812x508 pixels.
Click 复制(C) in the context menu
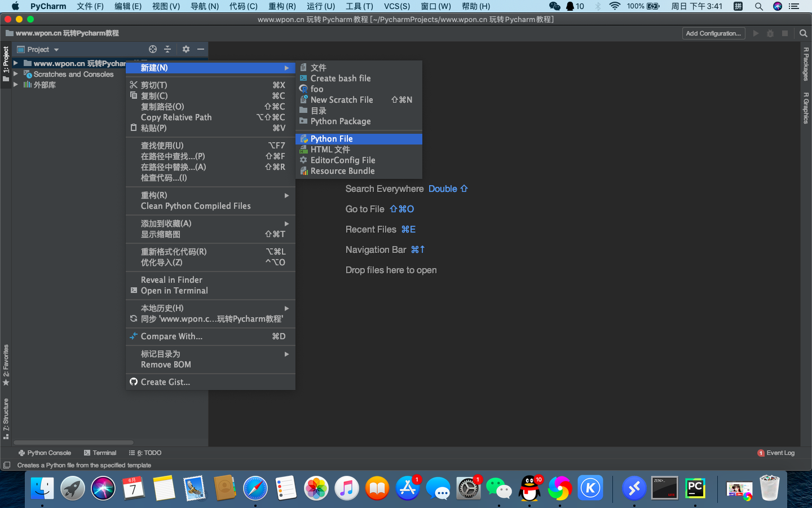[210, 96]
